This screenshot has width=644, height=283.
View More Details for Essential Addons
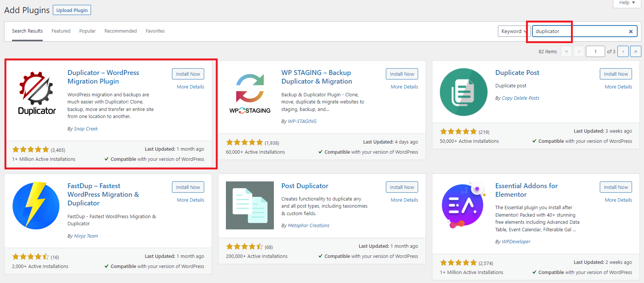point(619,200)
